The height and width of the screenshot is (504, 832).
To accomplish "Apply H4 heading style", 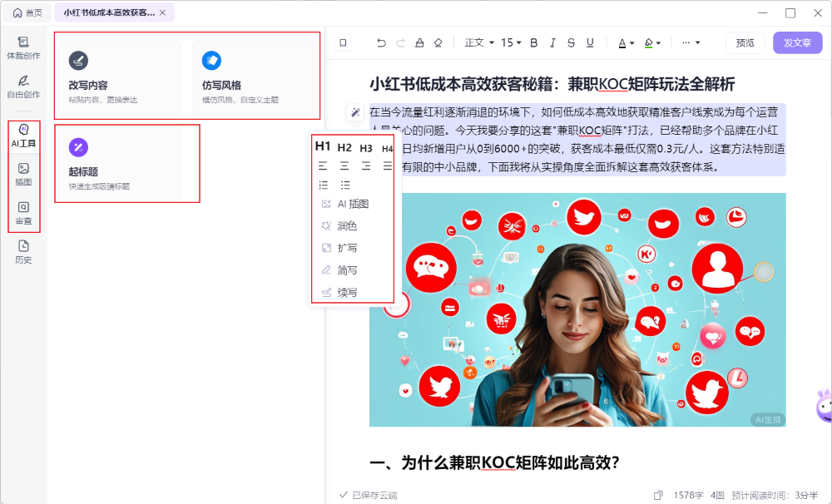I will 388,149.
